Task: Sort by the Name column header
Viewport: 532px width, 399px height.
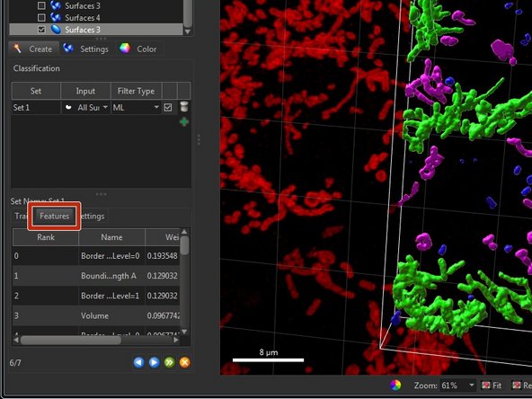Action: point(111,237)
